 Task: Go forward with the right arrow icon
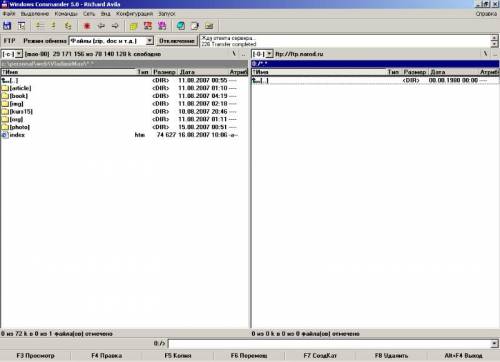coord(115,26)
